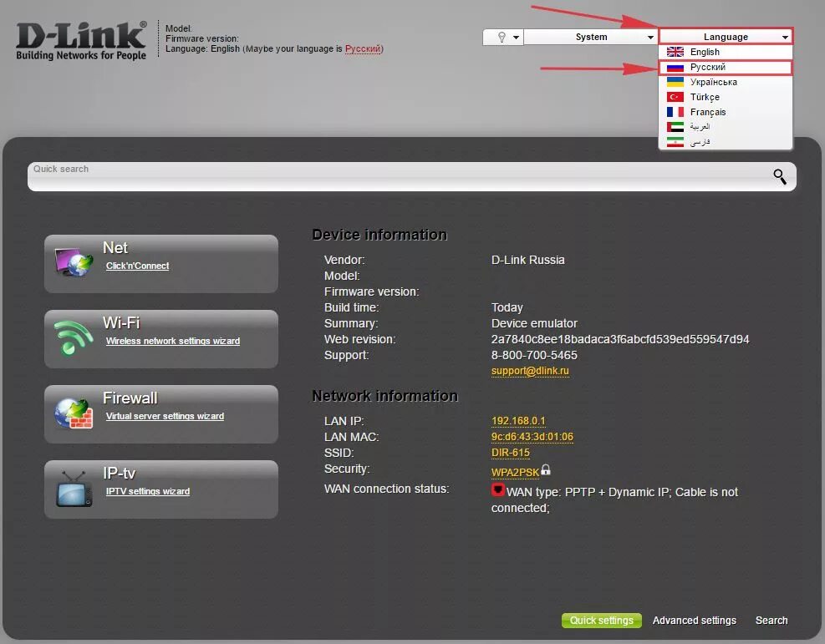Viewport: 825px width, 644px height.
Task: Click the Turkish flag icon
Action: [675, 97]
